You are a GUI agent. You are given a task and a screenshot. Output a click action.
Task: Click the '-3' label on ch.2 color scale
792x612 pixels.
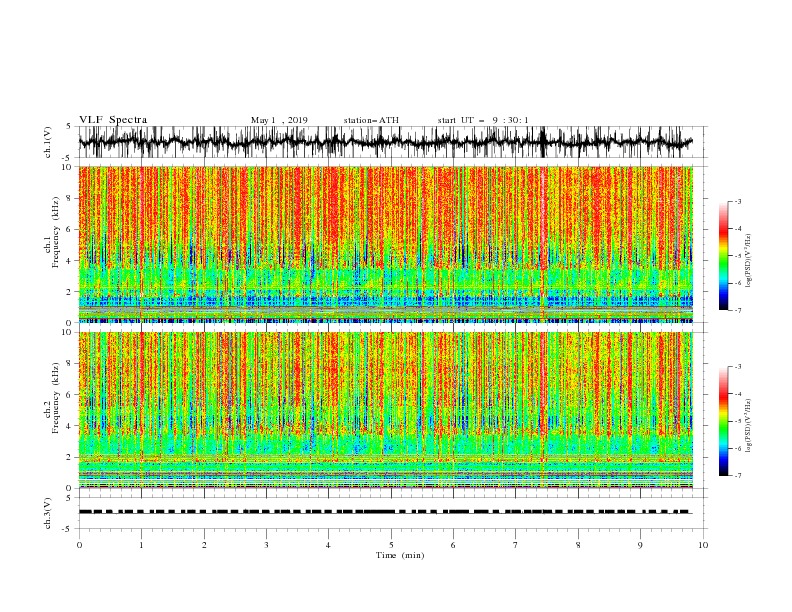[737, 367]
